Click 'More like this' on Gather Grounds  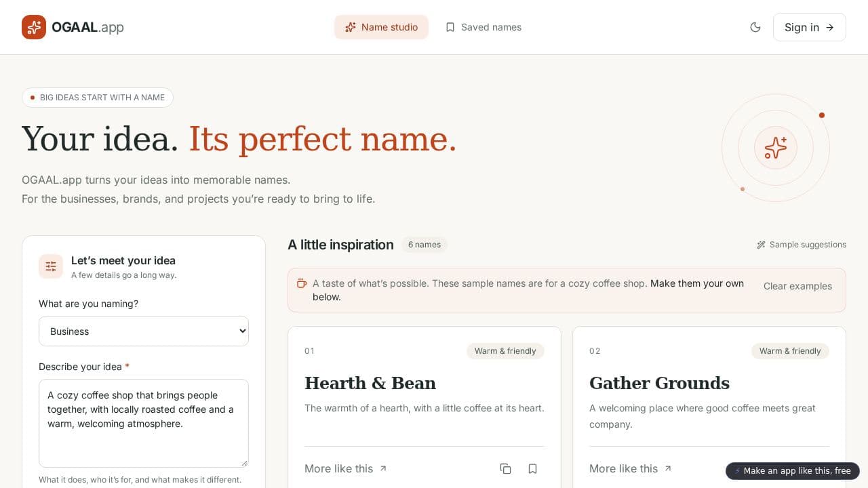tap(631, 468)
